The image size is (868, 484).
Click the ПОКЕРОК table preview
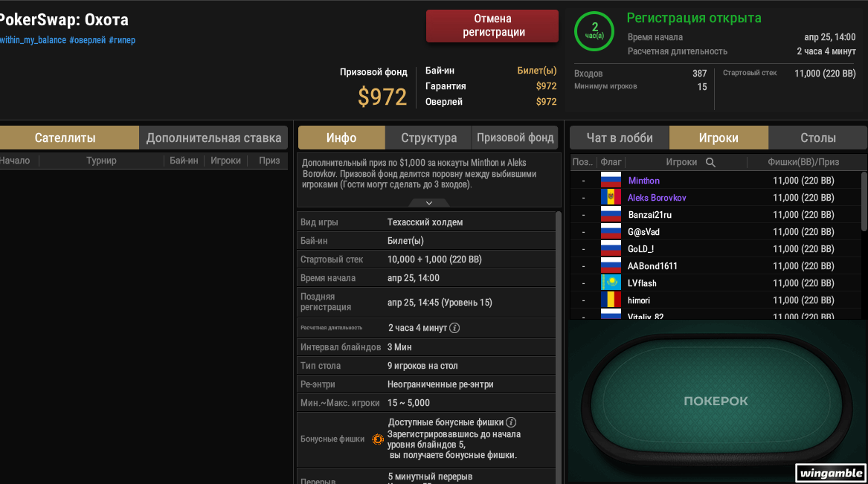click(716, 401)
